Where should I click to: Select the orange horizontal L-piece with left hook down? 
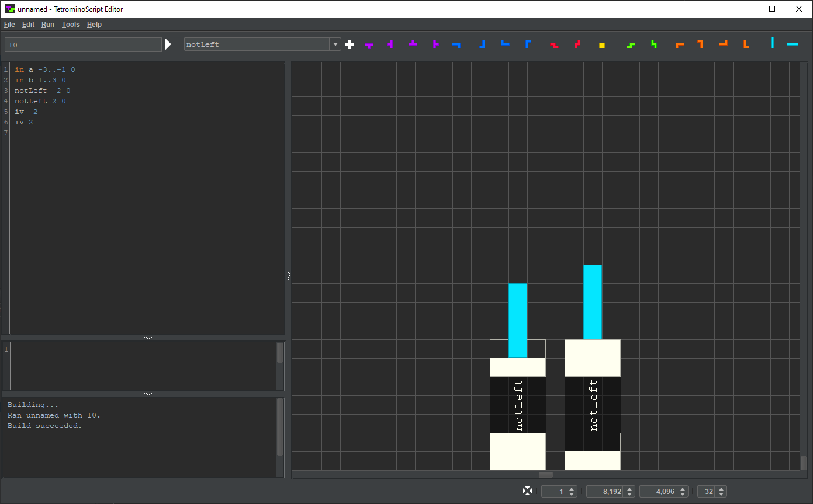(x=679, y=44)
